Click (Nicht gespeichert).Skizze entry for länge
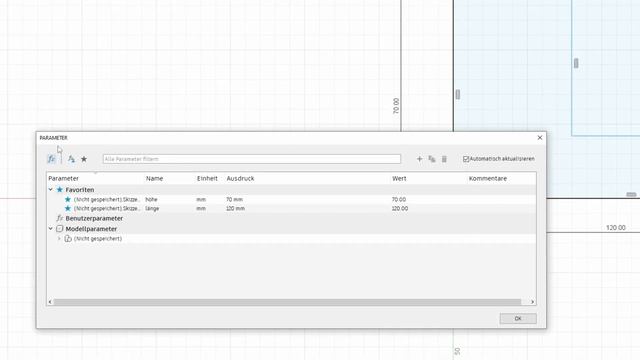640x360 pixels. (x=107, y=209)
